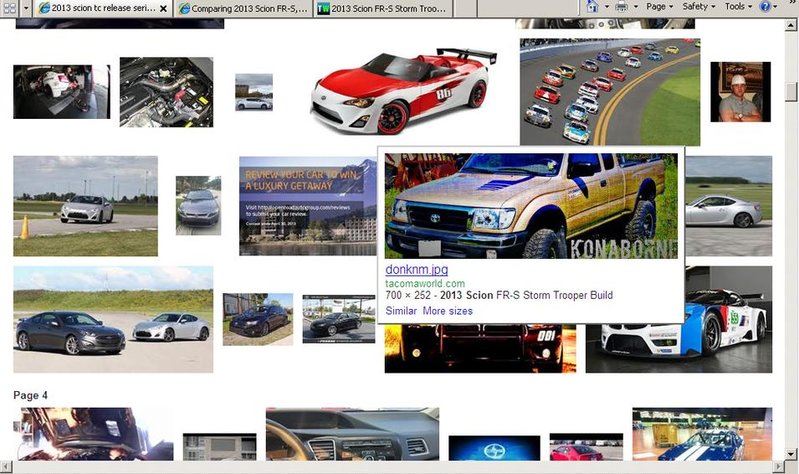Viewport: 799px width, 474px height.
Task: Open the silver FR-S side-view track image
Action: (x=729, y=206)
